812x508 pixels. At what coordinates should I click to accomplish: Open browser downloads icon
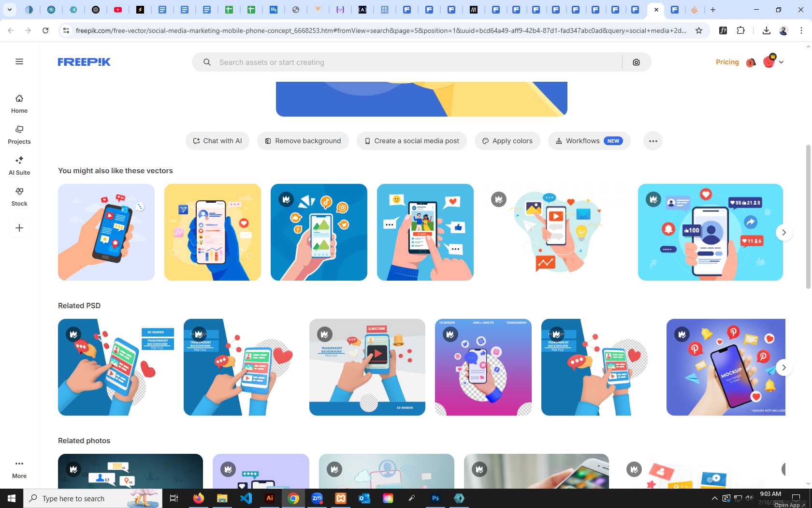(766, 30)
